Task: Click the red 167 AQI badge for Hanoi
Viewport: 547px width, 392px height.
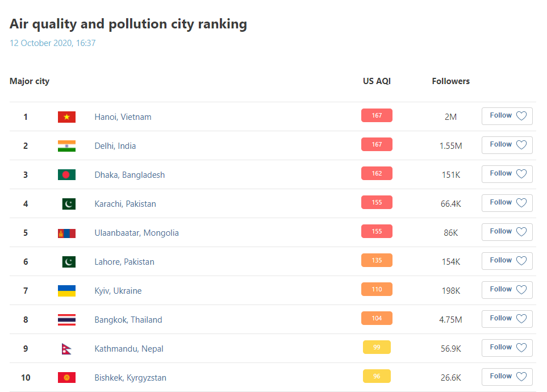Action: pyautogui.click(x=377, y=115)
